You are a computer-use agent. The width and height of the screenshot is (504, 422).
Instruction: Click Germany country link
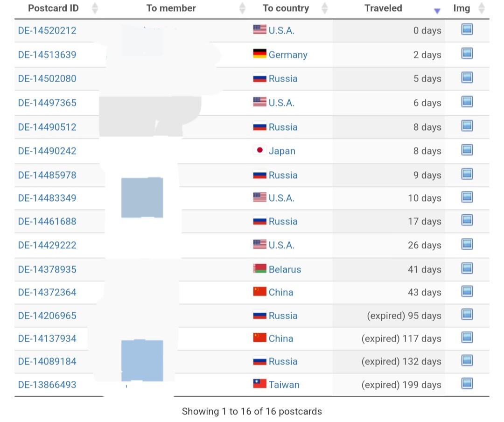288,55
